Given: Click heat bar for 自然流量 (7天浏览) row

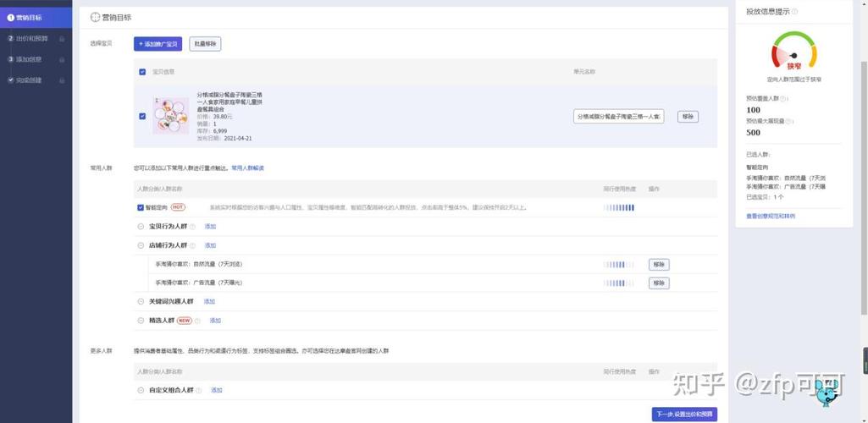Looking at the screenshot, I should [x=619, y=264].
